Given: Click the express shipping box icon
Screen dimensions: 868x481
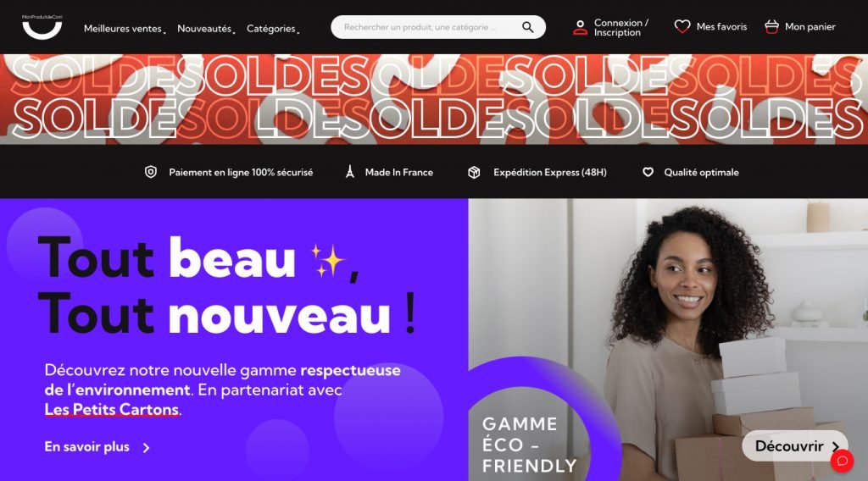Looking at the screenshot, I should point(474,173).
